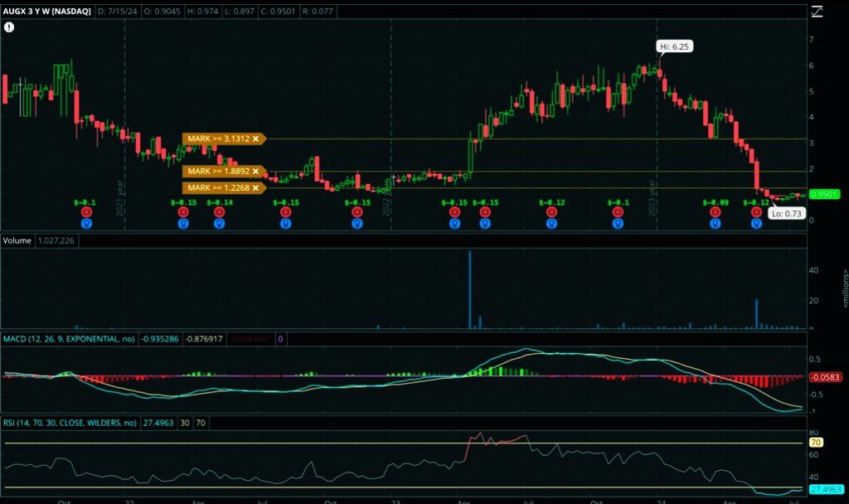Click blue lightbulb under $-0.1 near 2021 year line
The width and height of the screenshot is (849, 504).
tap(86, 223)
